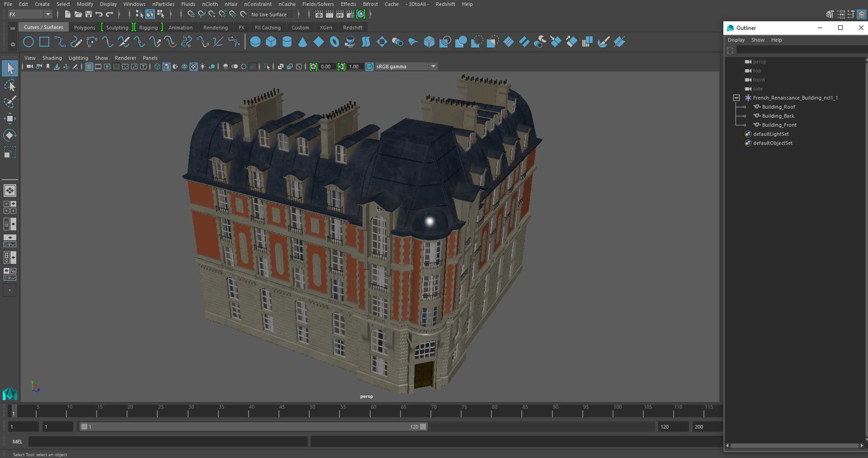Select the persp camera in Outliner
The image size is (868, 458).
759,62
